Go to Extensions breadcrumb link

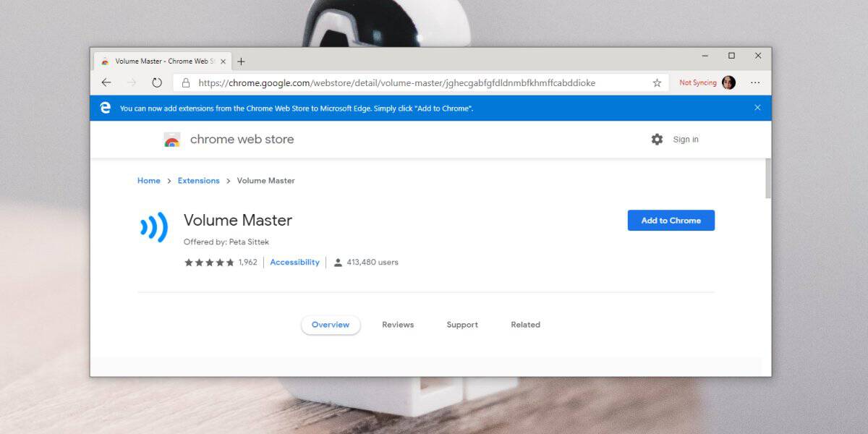199,181
